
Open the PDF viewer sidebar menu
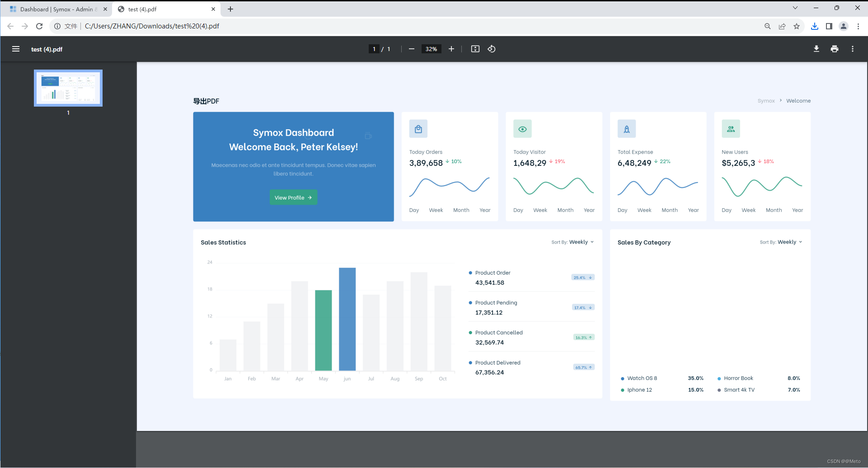click(16, 49)
